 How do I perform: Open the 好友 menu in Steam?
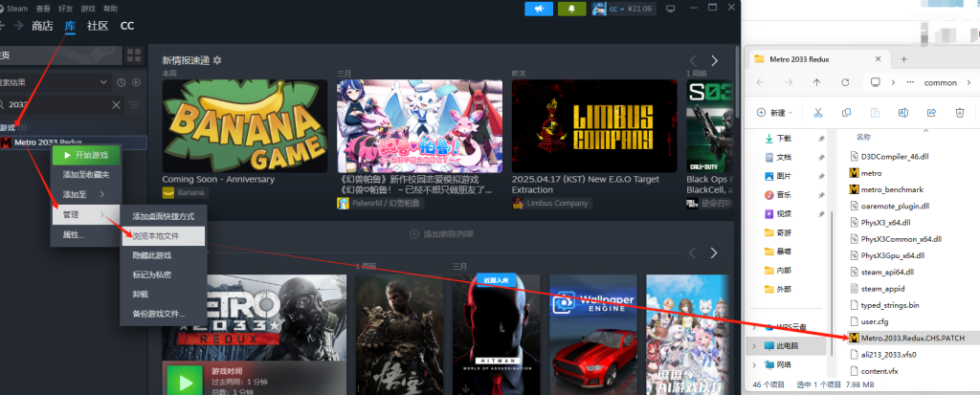point(65,9)
